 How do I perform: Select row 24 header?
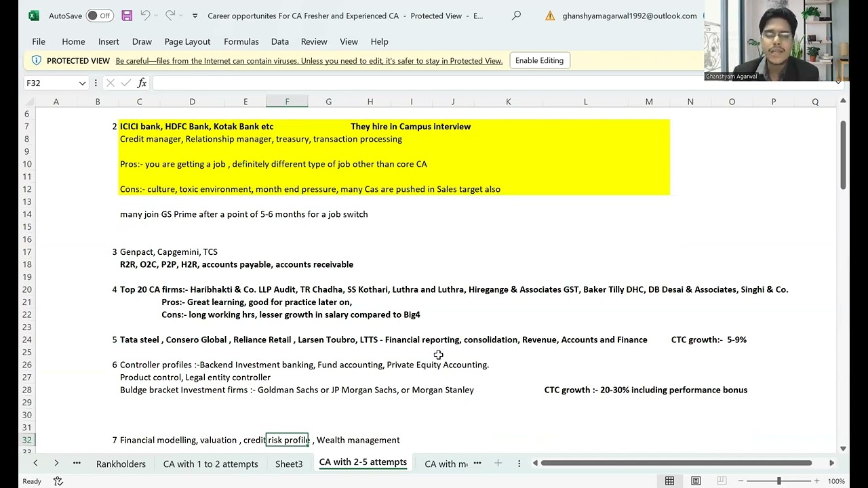point(27,340)
